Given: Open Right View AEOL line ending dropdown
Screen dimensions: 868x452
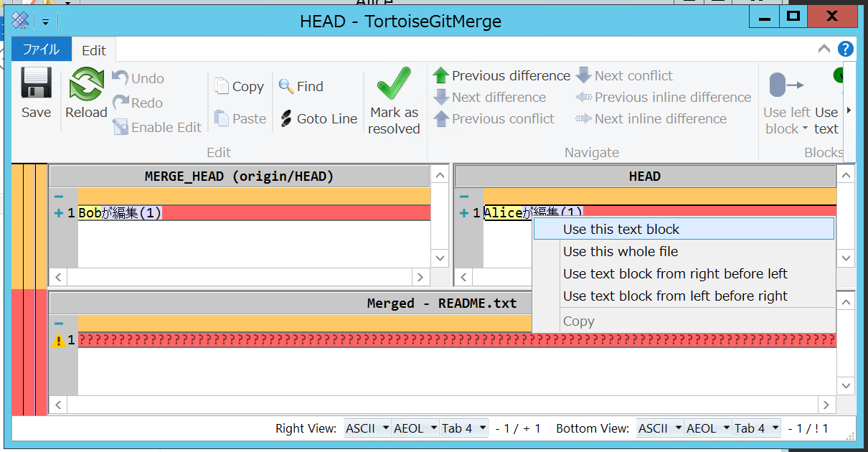Looking at the screenshot, I should pyautogui.click(x=415, y=428).
